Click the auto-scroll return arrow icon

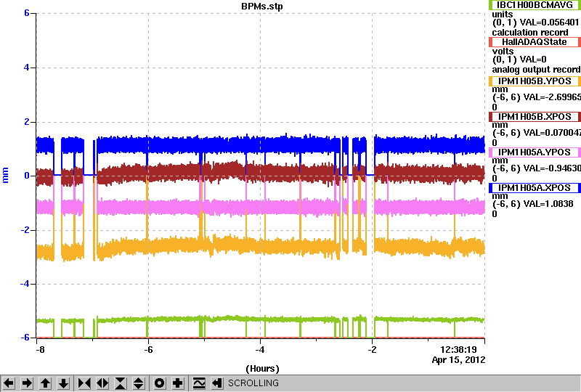217,383
